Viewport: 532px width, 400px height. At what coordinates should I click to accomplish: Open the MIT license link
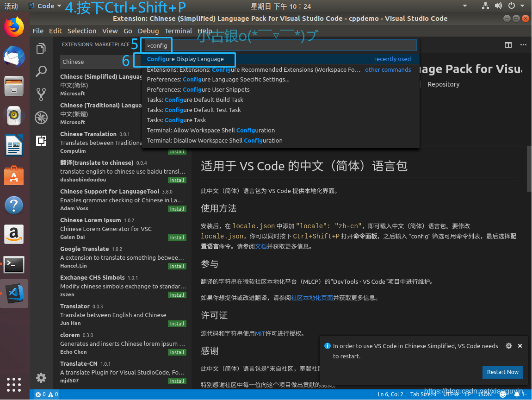coord(260,333)
